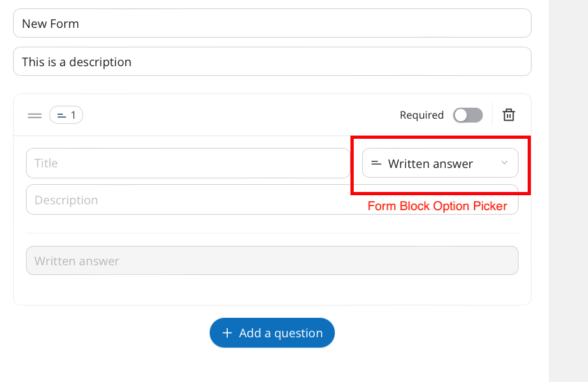Click the Written answer label in dropdown
Screen dimensions: 588x382
tap(430, 164)
